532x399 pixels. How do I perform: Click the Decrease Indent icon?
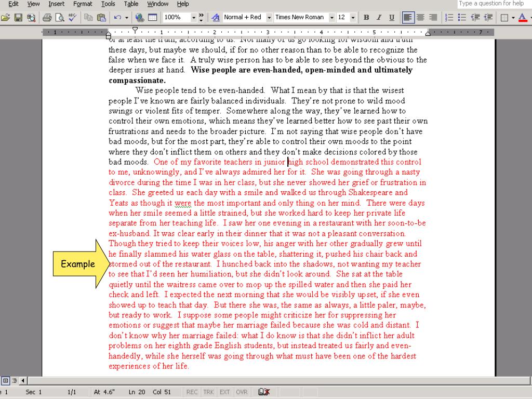tap(475, 17)
